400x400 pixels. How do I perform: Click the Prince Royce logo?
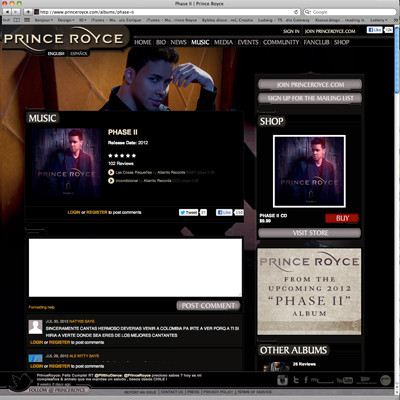63,39
